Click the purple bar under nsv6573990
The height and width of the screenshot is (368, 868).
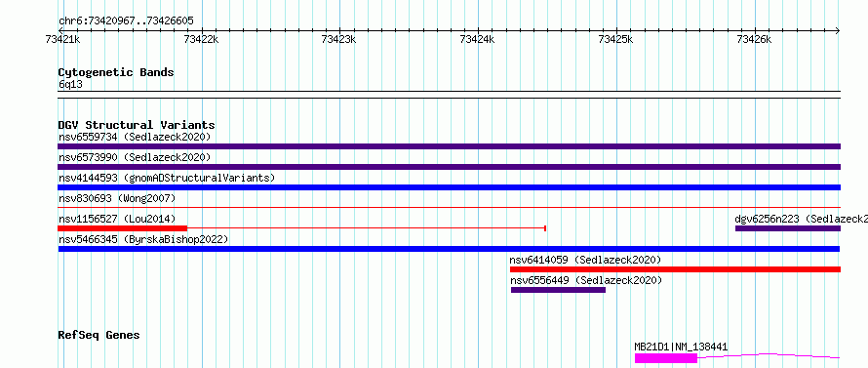pyautogui.click(x=449, y=167)
